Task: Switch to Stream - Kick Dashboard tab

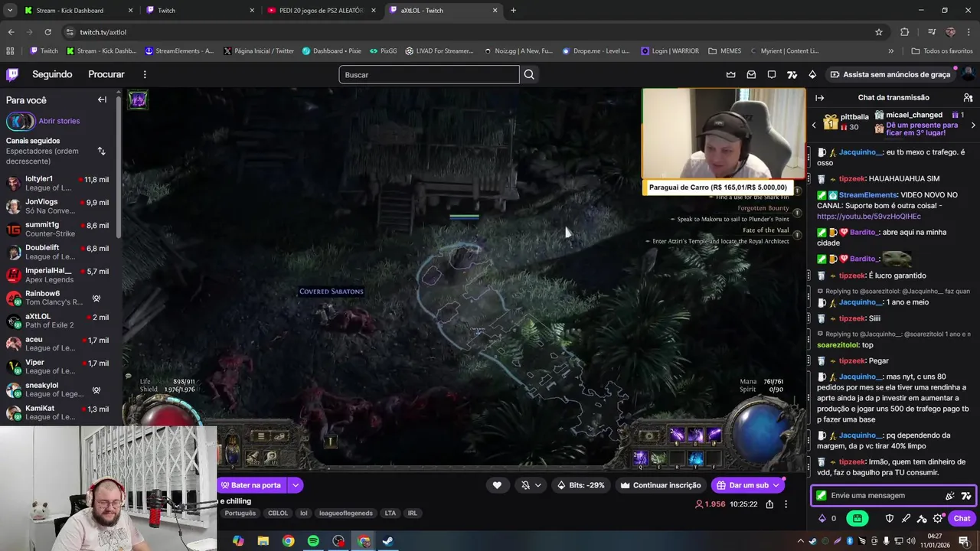Action: tap(78, 11)
